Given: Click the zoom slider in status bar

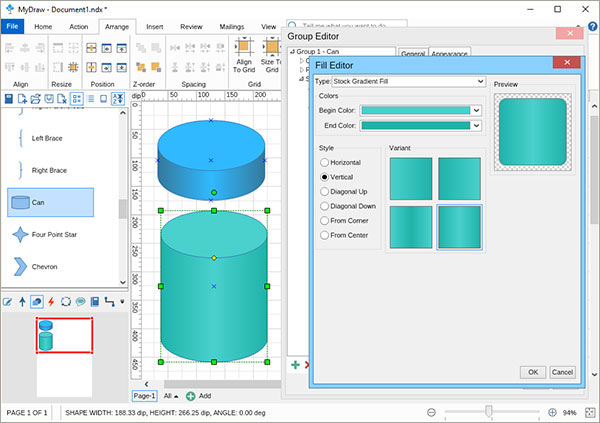Looking at the screenshot, I should [489, 412].
